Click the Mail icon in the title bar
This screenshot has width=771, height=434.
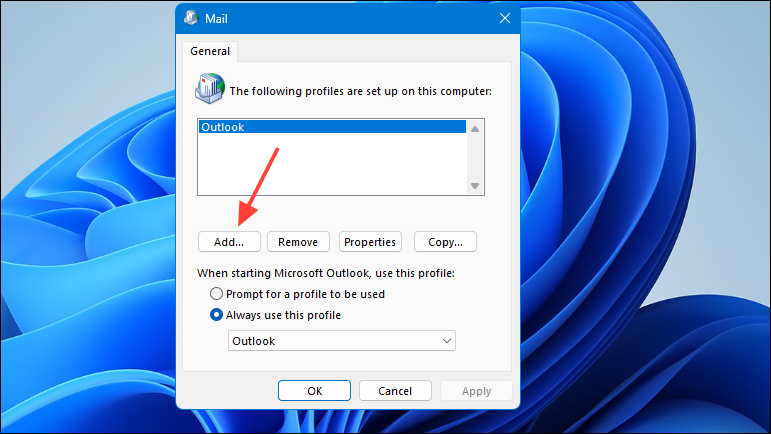click(x=191, y=18)
